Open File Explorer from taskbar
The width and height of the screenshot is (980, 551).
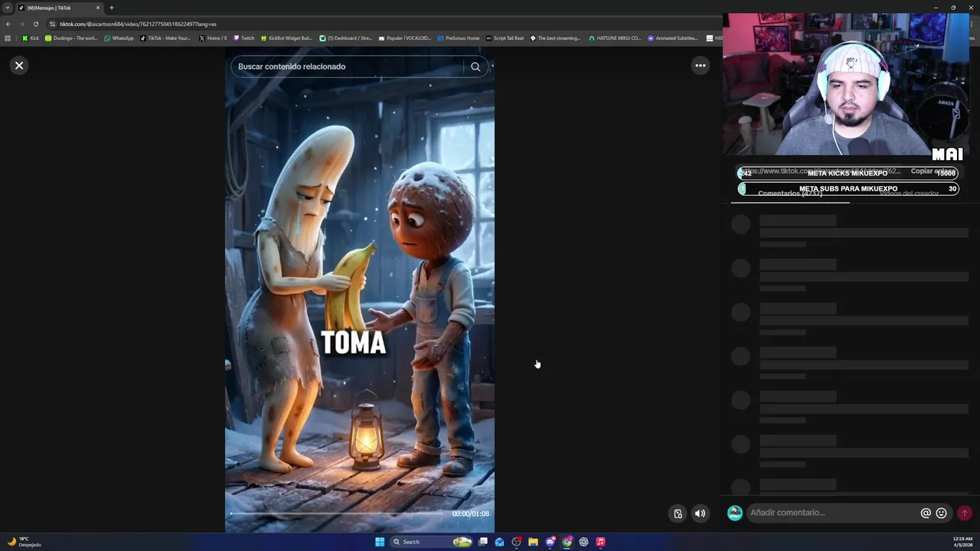pos(533,542)
